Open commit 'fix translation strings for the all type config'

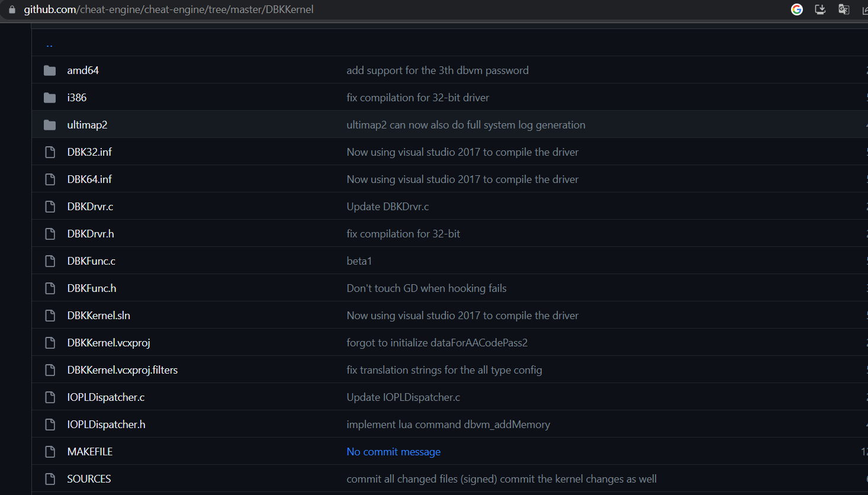click(x=445, y=370)
